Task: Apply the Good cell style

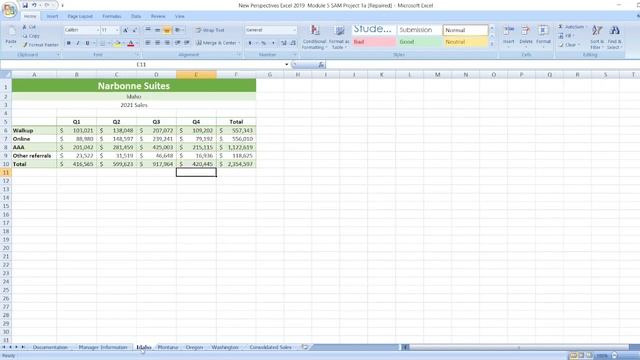Action: pos(419,42)
